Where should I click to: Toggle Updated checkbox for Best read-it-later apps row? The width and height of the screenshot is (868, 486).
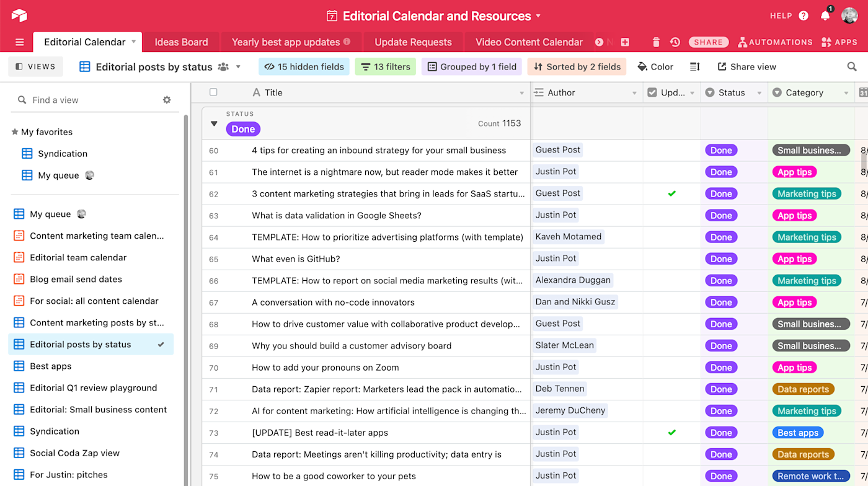(x=671, y=433)
